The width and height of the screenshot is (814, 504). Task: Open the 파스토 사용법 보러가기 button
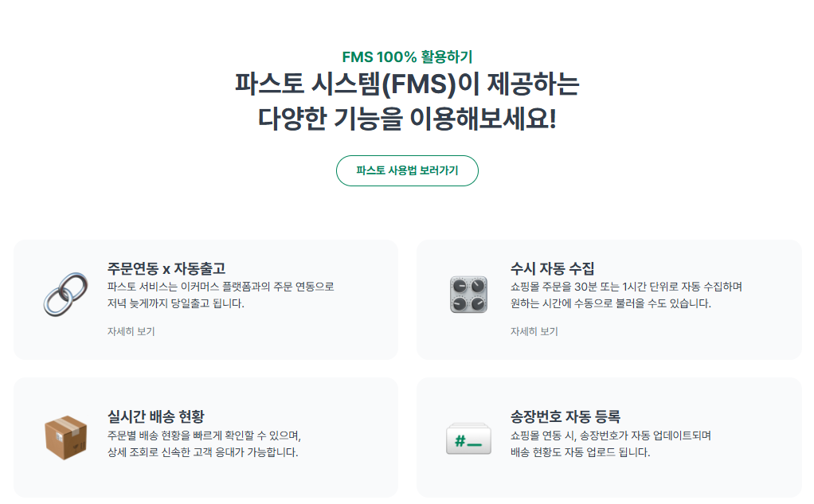(x=407, y=170)
